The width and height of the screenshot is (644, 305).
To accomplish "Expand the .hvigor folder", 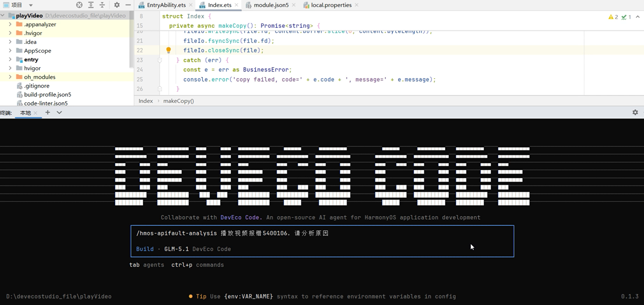I will coord(10,33).
